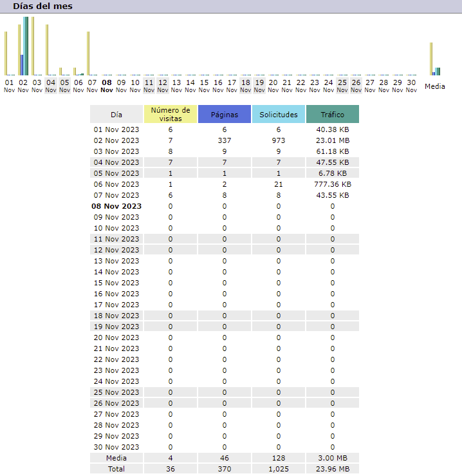The width and height of the screenshot is (462, 476).
Task: Click the traffic value '23.01 MB'
Action: [333, 140]
